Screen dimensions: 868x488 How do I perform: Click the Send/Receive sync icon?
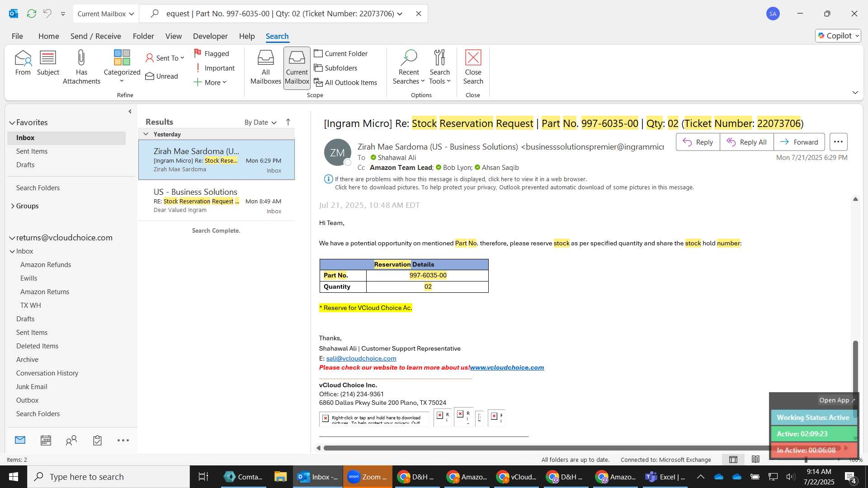click(32, 14)
